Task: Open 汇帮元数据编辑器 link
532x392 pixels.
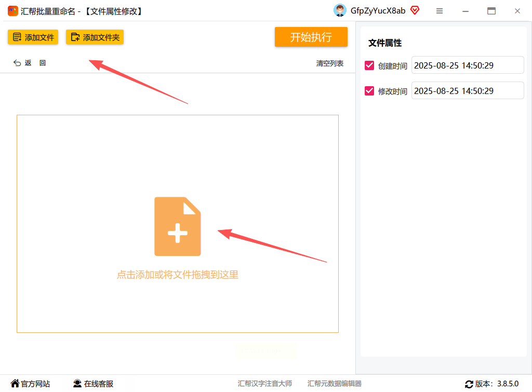Action: [x=334, y=384]
